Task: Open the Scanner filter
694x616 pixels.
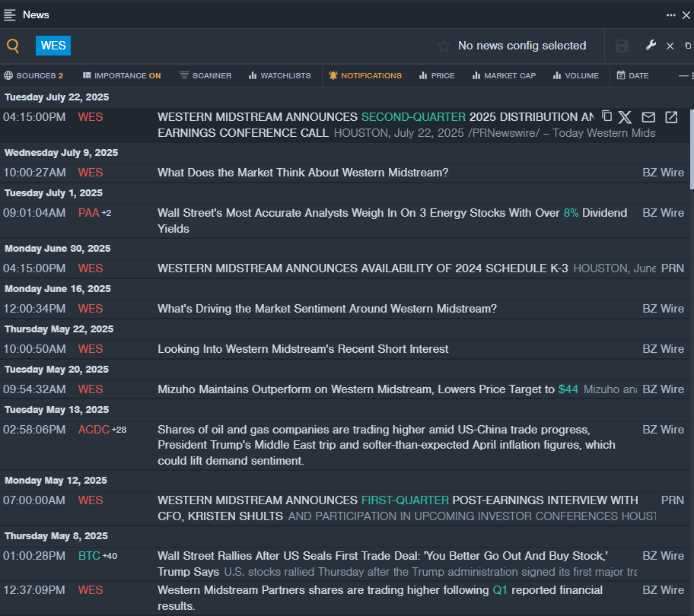Action: [x=205, y=75]
